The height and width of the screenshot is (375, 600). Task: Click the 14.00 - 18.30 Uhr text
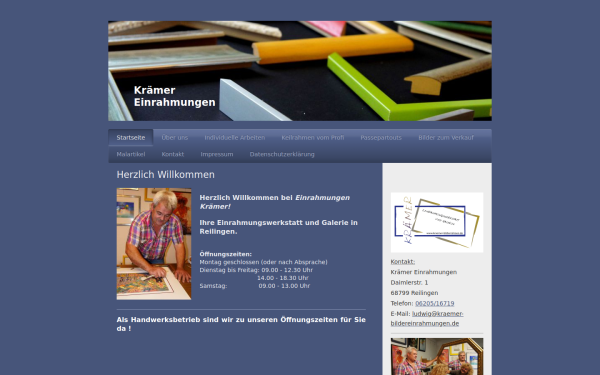pyautogui.click(x=283, y=278)
